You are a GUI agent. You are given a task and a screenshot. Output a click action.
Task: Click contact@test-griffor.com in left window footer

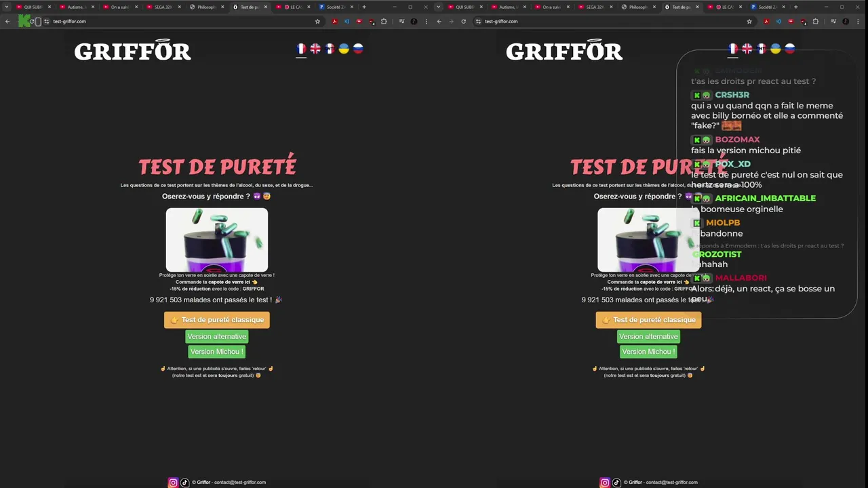[x=240, y=483]
